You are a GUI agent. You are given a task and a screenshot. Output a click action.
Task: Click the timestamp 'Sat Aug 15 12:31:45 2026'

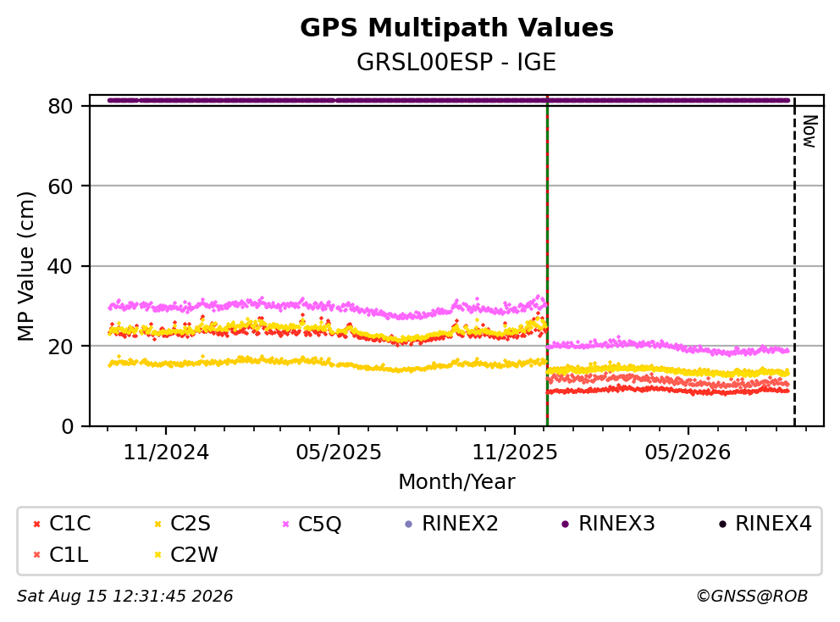tap(124, 596)
